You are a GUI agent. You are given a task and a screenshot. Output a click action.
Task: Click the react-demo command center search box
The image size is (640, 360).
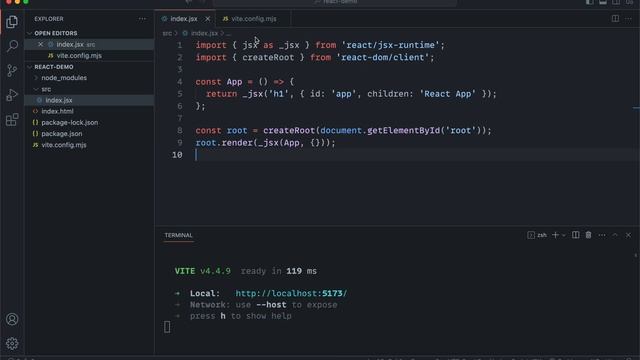tap(335, 2)
